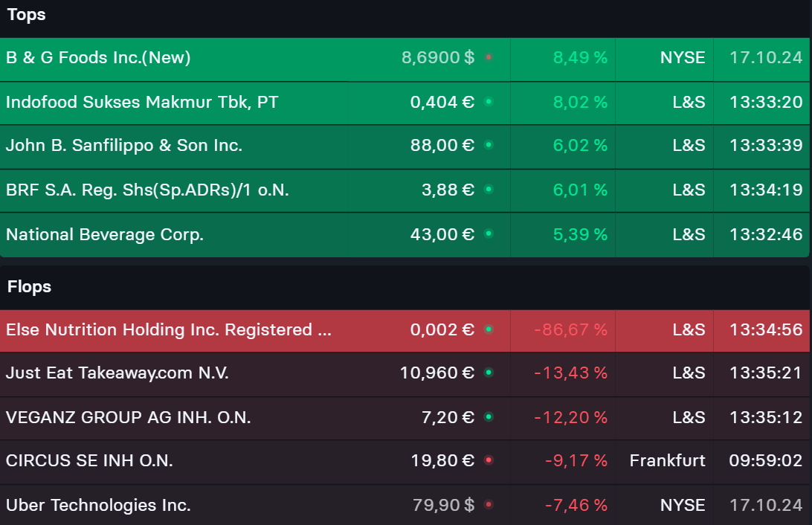Click red dot beside CIRCUS SE price

point(489,461)
